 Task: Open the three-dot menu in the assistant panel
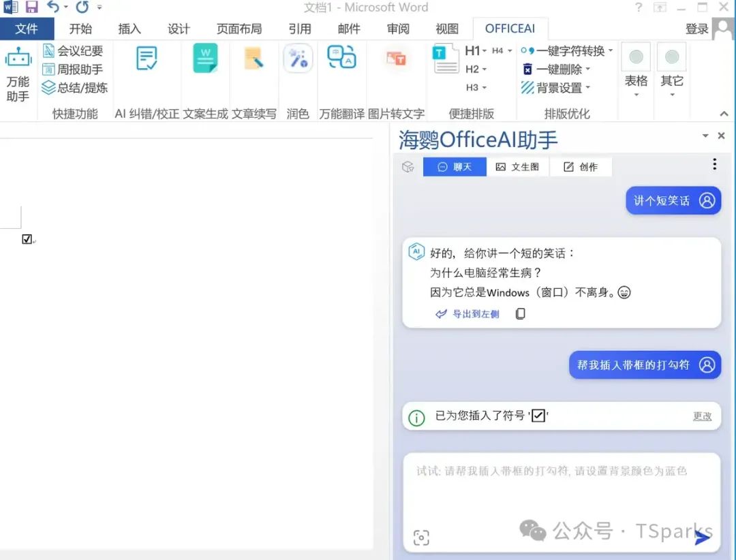[x=714, y=164]
